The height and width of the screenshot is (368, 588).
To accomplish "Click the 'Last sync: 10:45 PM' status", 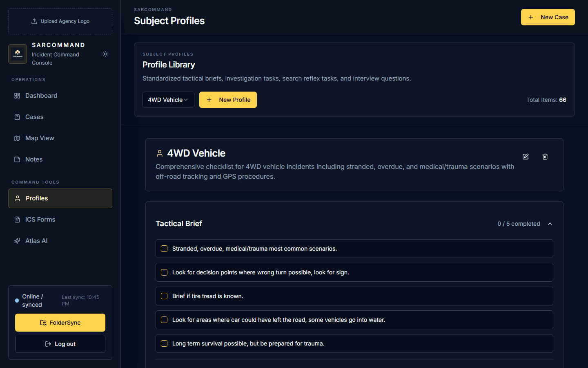I will coord(80,301).
